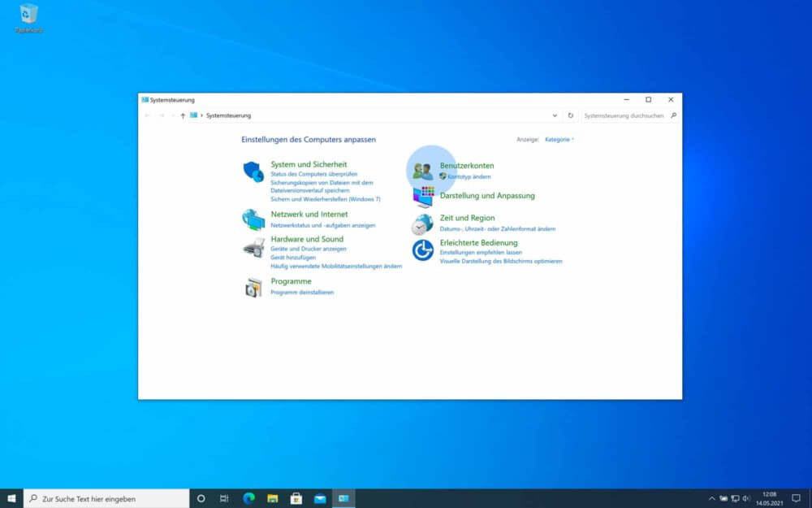Expand the address bar history dropdown arrow
Viewport: 812px width, 508px height.
555,115
